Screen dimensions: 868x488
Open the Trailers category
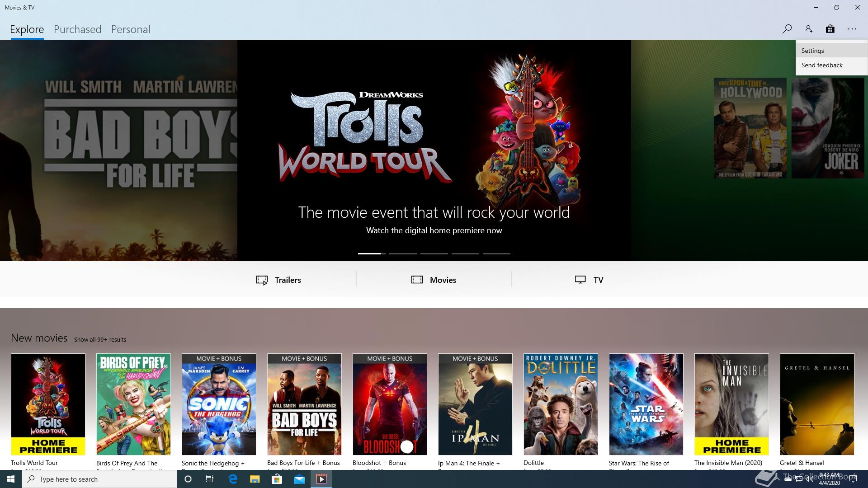[279, 280]
